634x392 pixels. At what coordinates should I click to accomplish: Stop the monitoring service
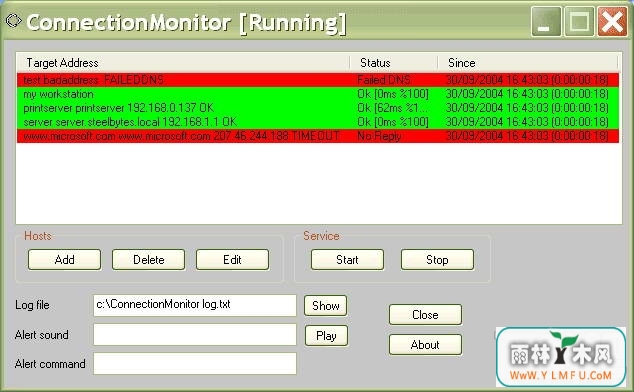tap(437, 260)
